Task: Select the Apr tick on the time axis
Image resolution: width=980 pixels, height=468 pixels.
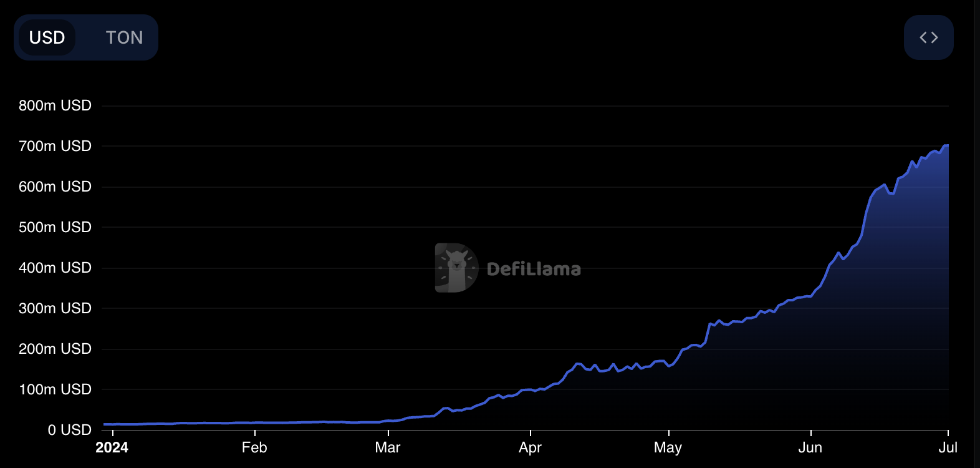Action: click(x=530, y=447)
